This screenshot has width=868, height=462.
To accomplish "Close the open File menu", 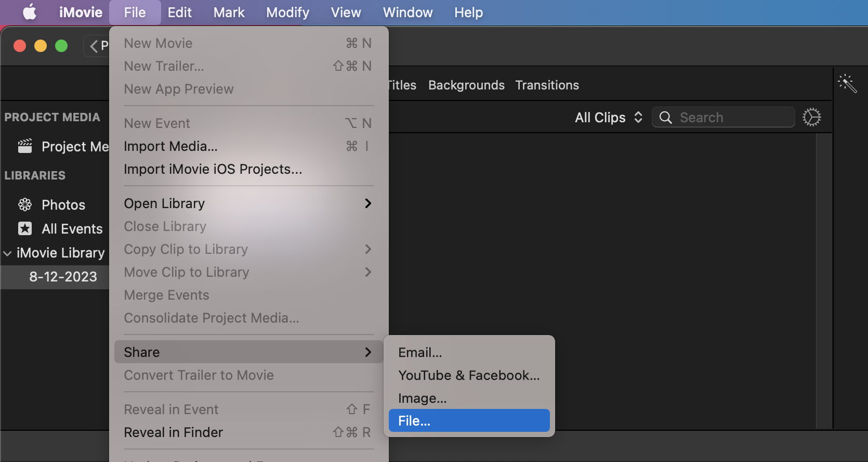I will pos(135,12).
